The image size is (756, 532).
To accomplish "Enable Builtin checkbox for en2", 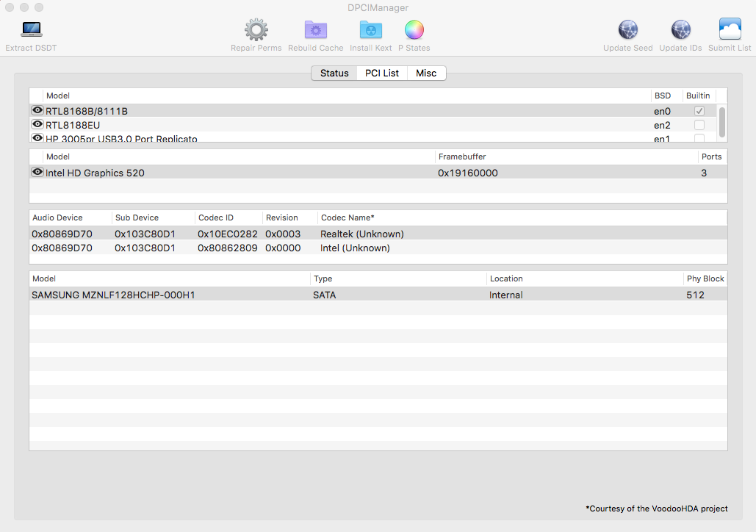I will 699,125.
